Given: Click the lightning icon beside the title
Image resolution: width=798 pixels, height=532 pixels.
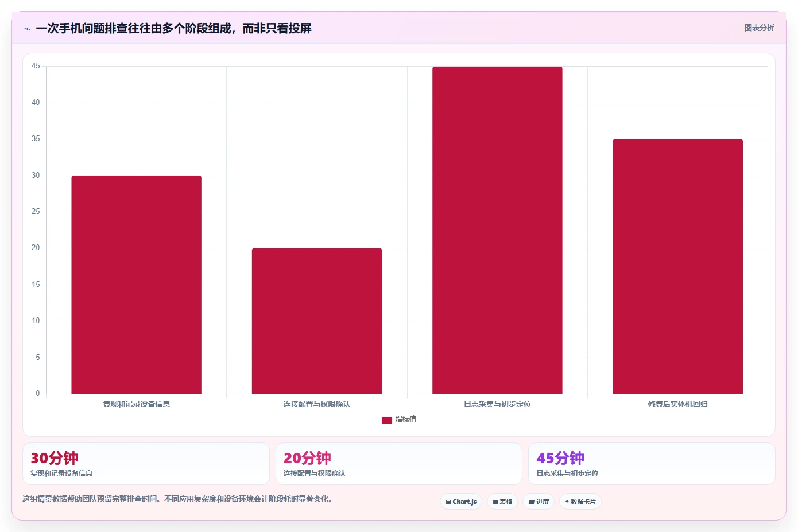Looking at the screenshot, I should 27,29.
